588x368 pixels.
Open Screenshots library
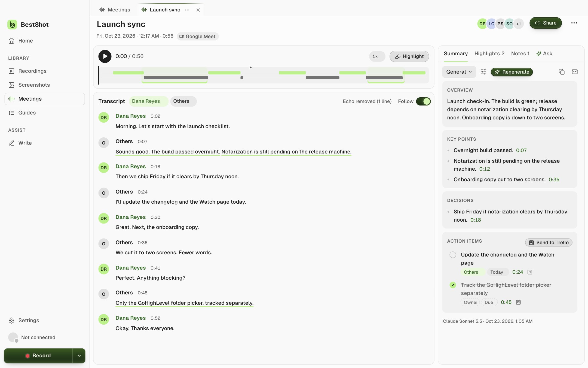coord(45,85)
